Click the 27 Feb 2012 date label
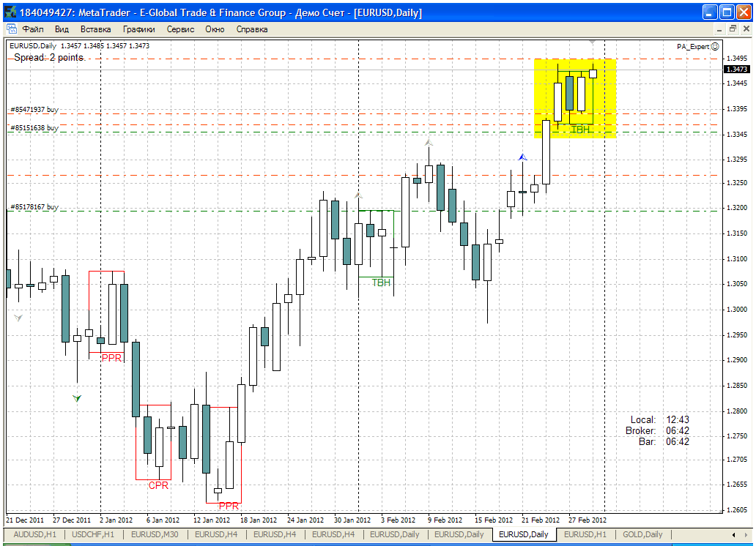 588,520
